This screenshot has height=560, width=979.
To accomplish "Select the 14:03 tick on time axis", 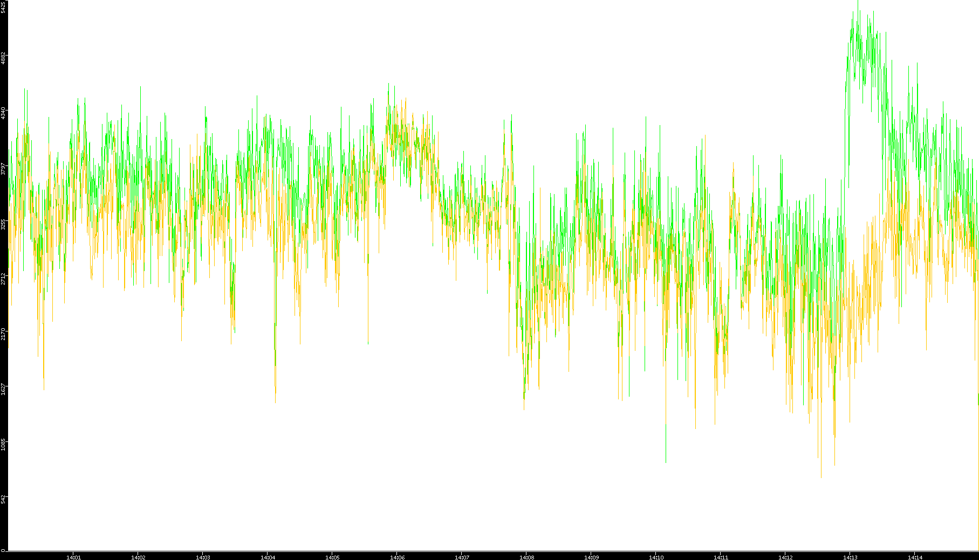I will click(x=203, y=557).
